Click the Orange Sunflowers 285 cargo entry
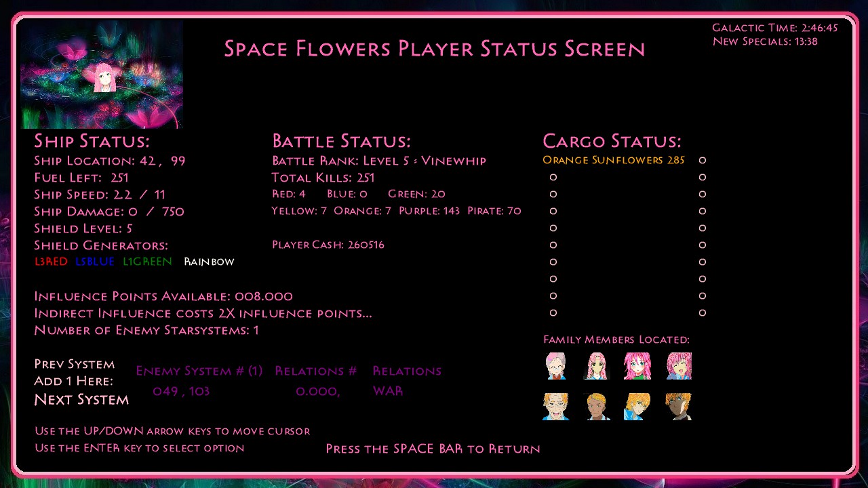 tap(614, 161)
